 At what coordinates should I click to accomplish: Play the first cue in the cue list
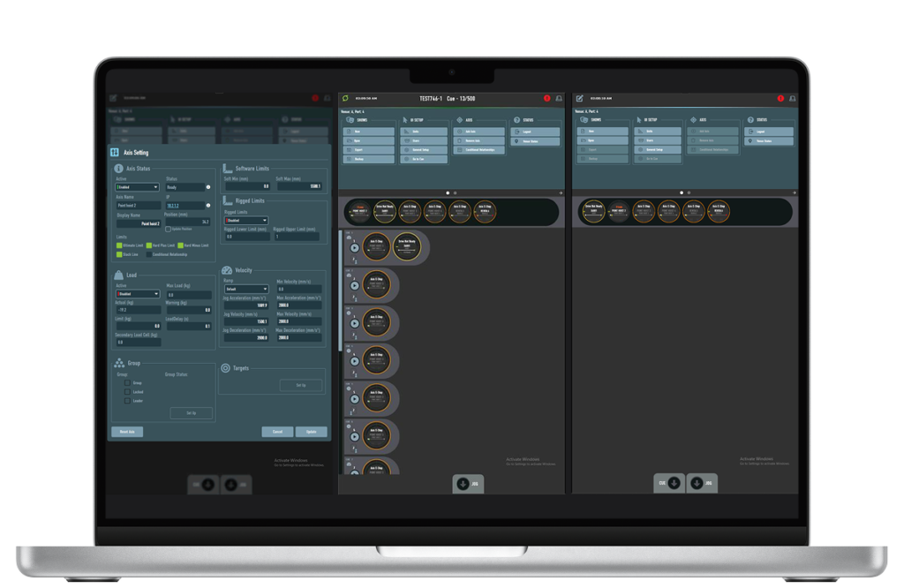click(355, 248)
